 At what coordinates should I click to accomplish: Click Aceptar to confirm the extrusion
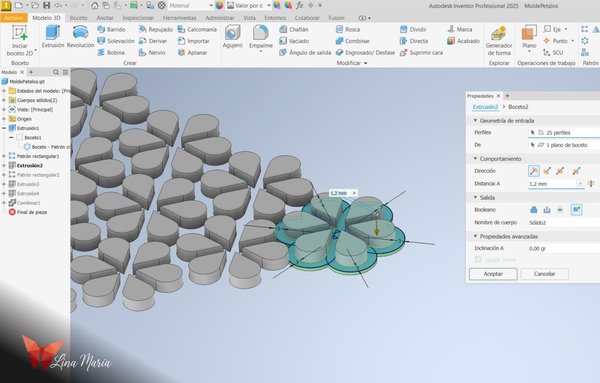click(x=493, y=274)
